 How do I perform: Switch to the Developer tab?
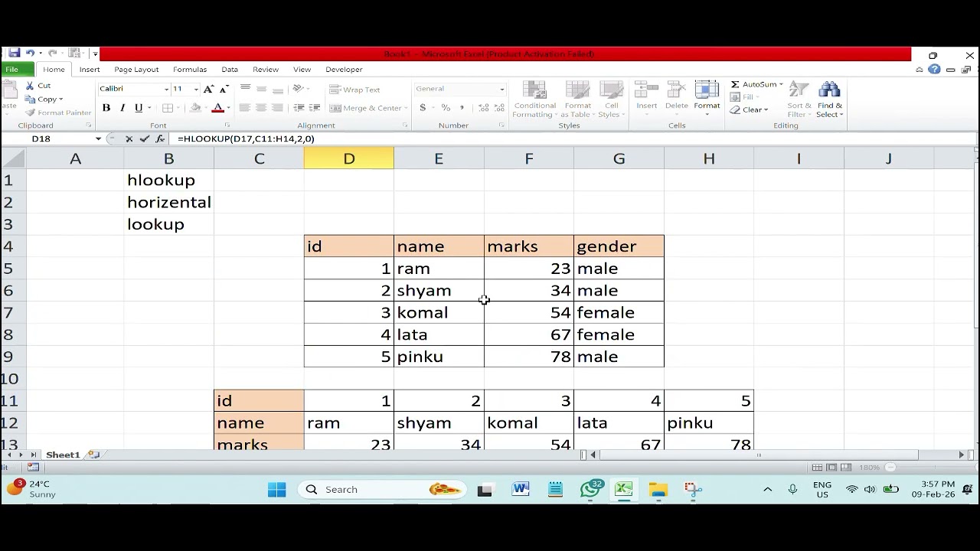[x=344, y=70]
